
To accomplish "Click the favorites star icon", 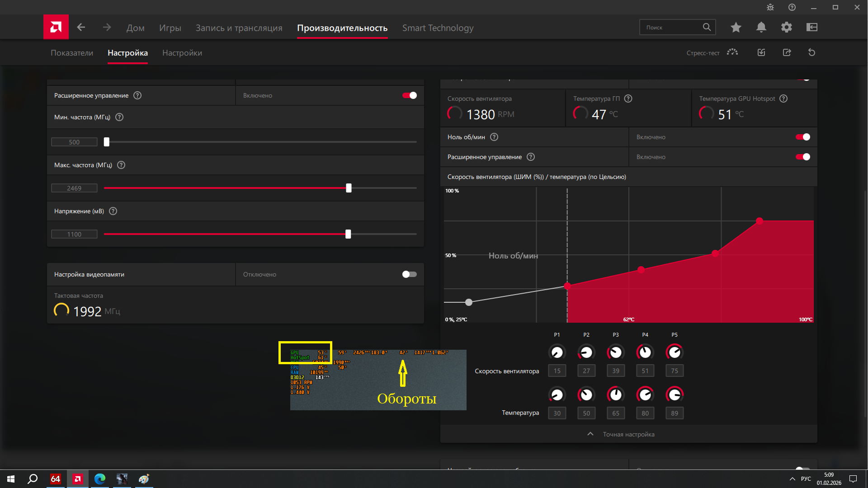I will [736, 28].
